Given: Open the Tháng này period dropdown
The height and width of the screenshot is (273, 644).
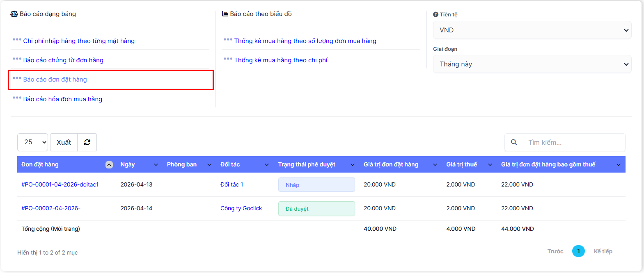Looking at the screenshot, I should coord(532,64).
